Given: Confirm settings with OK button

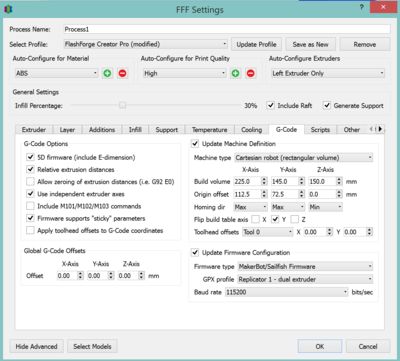Looking at the screenshot, I should 320,346.
